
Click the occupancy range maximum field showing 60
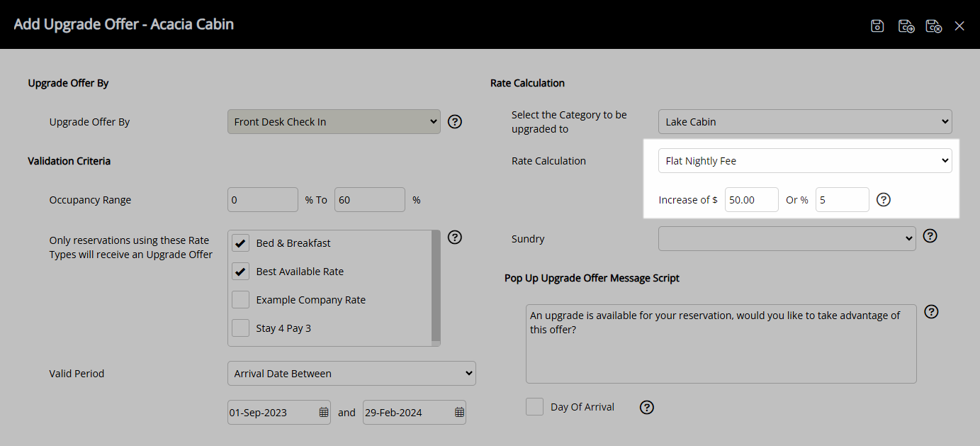click(370, 199)
